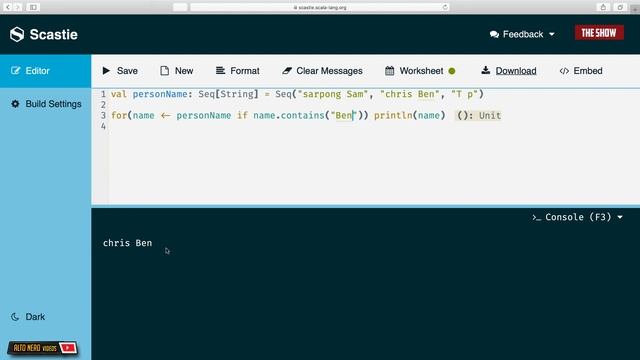Click the Safari share icon
This screenshot has width=640, height=360.
pyautogui.click(x=603, y=7)
